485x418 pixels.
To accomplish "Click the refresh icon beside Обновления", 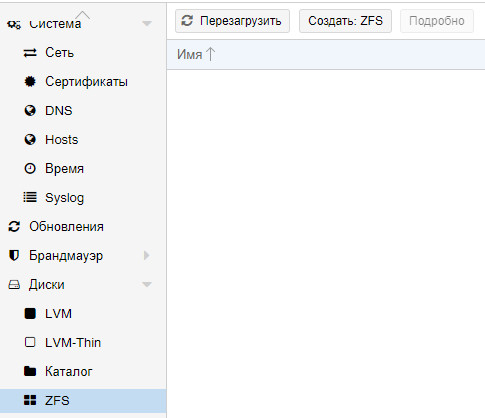I will 14,227.
